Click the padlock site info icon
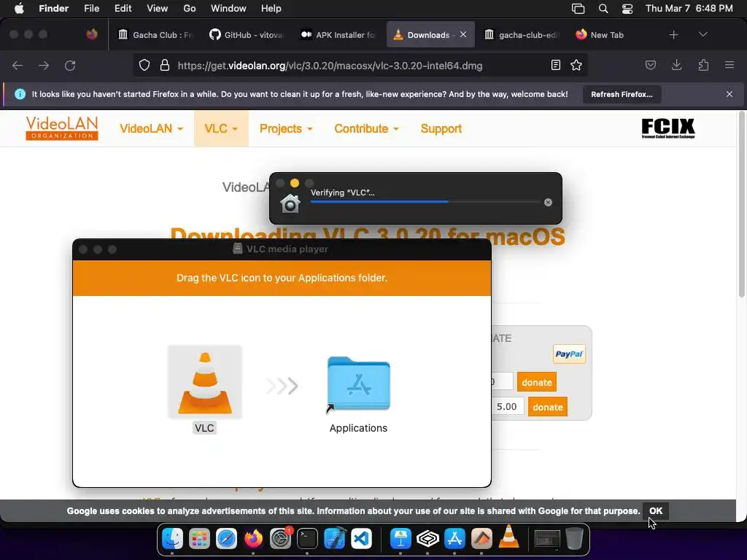747x560 pixels. (165, 65)
